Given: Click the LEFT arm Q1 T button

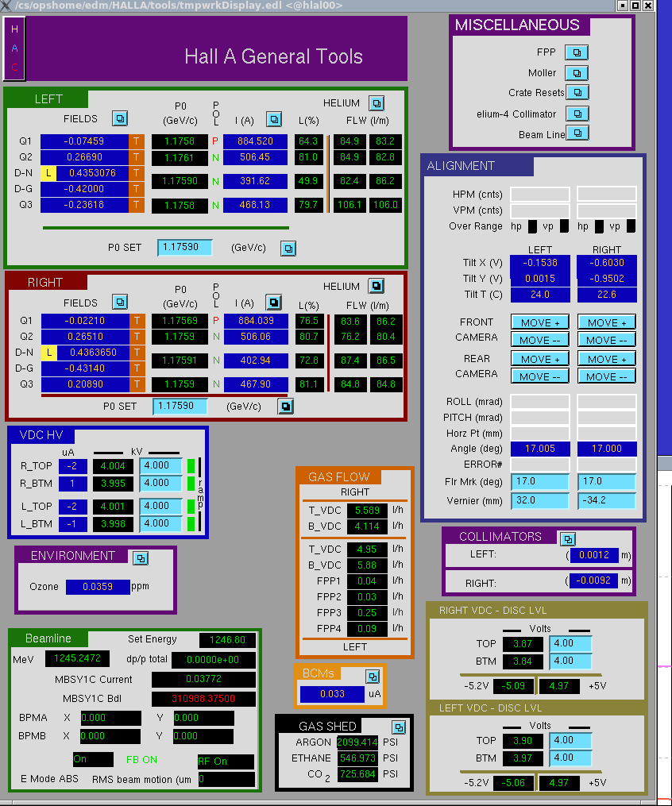Looking at the screenshot, I should click(x=137, y=141).
